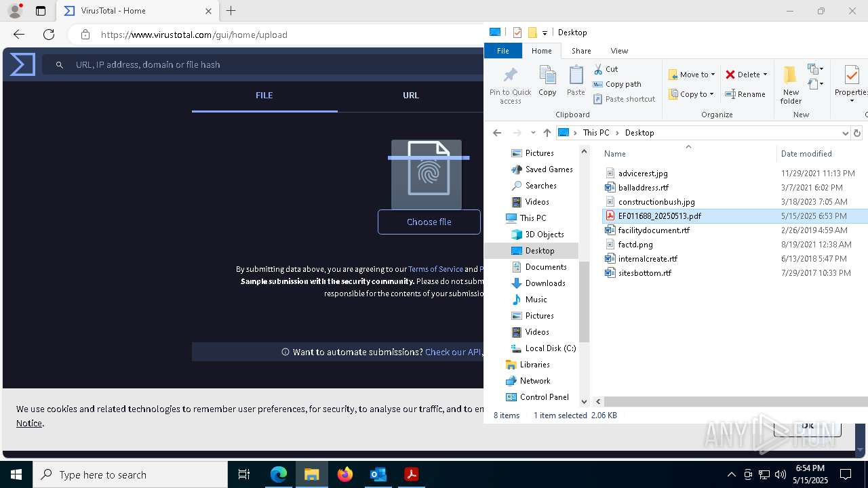Viewport: 868px width, 488px height.
Task: Click the Paste icon in the ribbon
Action: (x=576, y=75)
